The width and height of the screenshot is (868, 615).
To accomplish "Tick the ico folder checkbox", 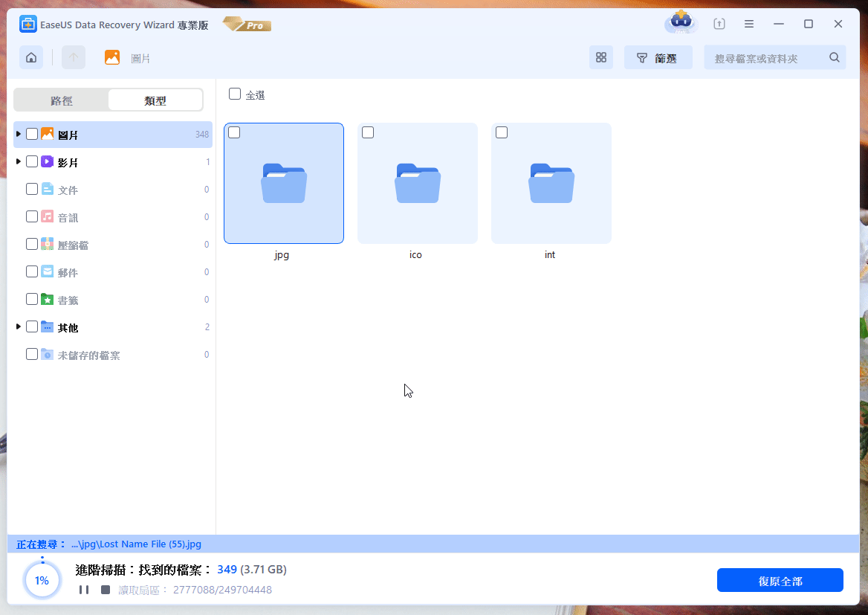I will click(x=368, y=132).
